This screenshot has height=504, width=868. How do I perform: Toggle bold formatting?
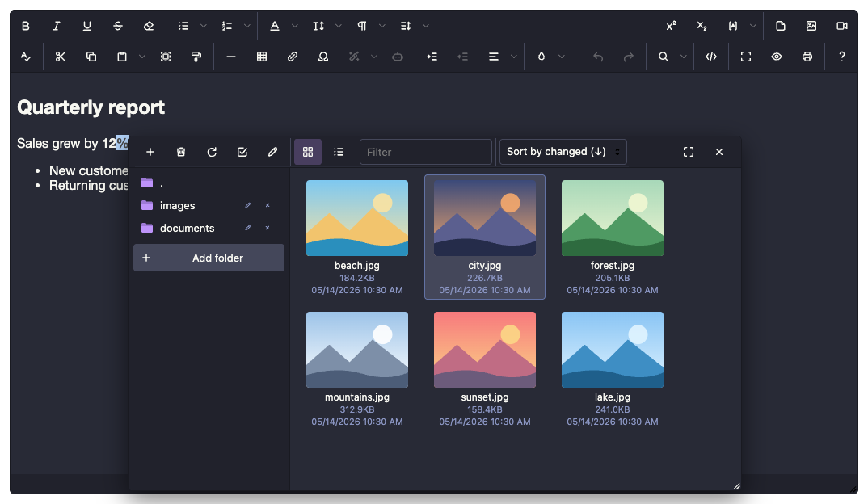[x=26, y=26]
